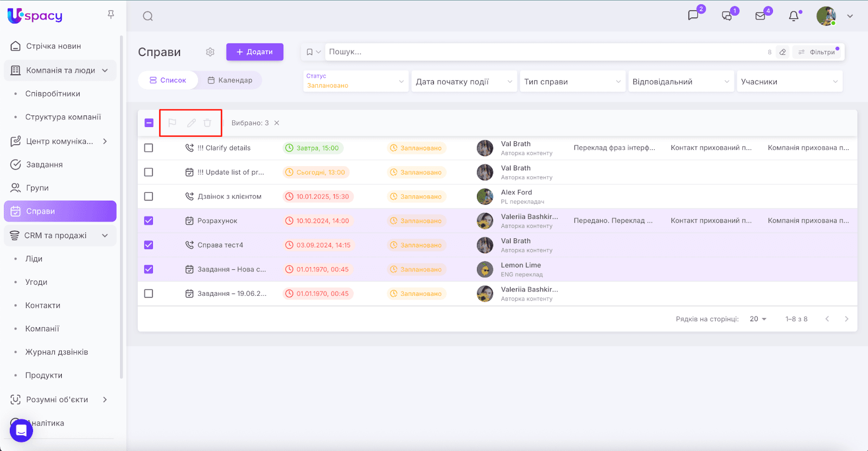The height and width of the screenshot is (451, 868).
Task: Toggle the select-all checkbox in table header
Action: coord(149,123)
